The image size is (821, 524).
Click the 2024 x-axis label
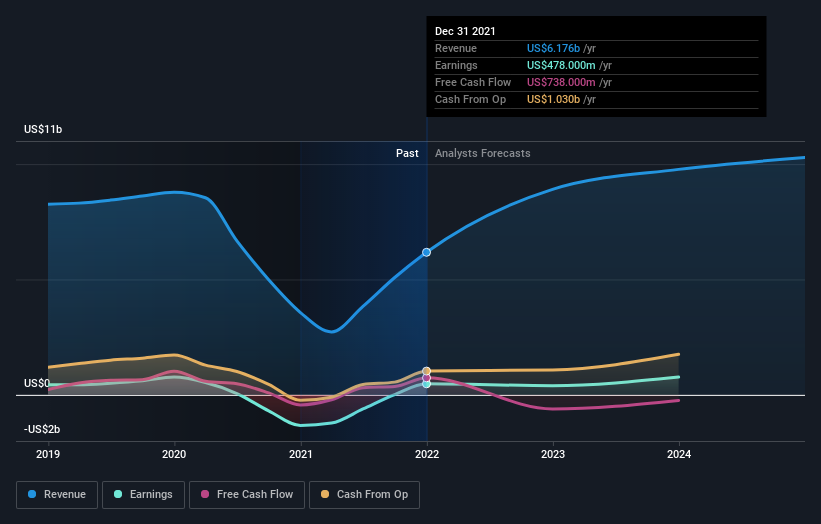679,454
